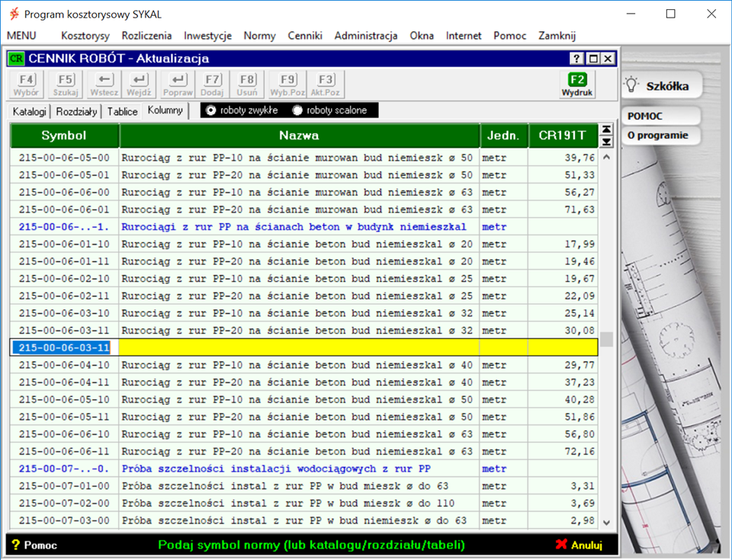Select row 215-00-07-02-00

tap(304, 503)
